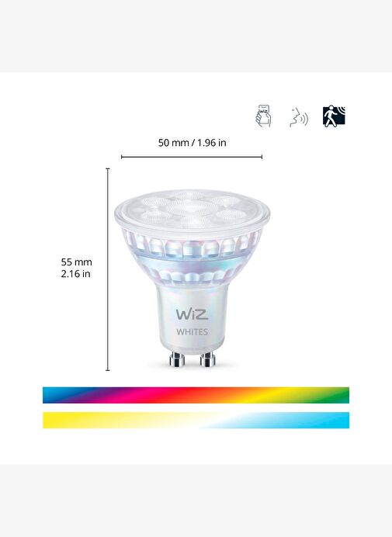Click the vertical height dimension line
This screenshot has height=537, width=392.
pyautogui.click(x=108, y=269)
